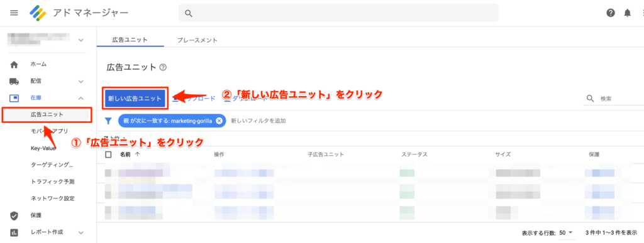This screenshot has width=644, height=243.
Task: Click the 保護 sidebar label
Action: coord(36,215)
